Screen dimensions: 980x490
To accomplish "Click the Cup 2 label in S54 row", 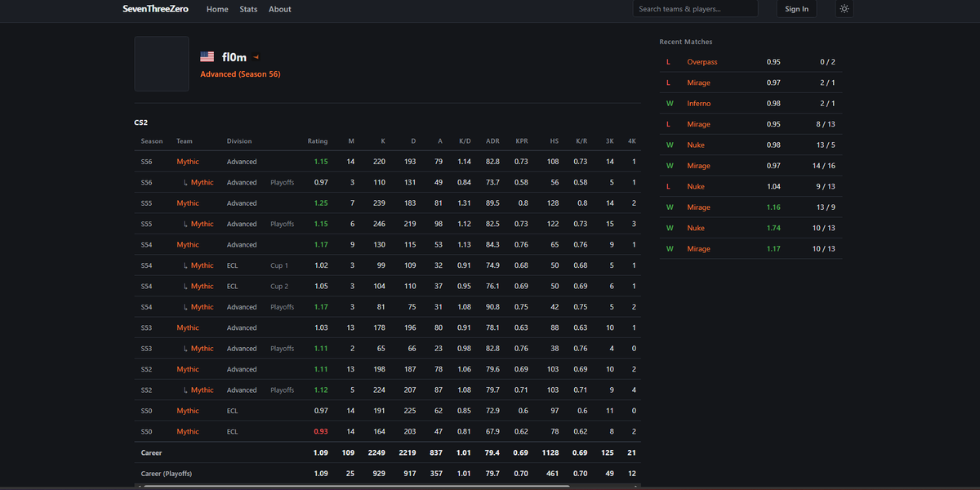I will pos(279,287).
